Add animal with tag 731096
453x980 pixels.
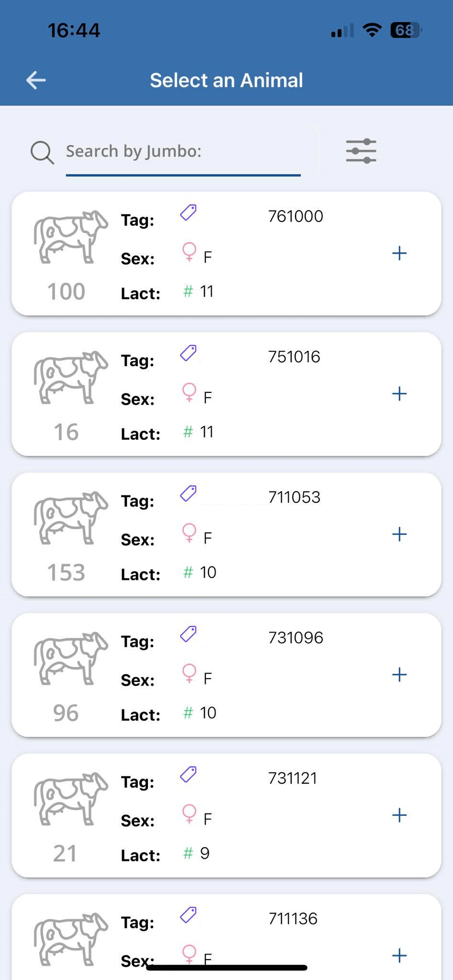click(399, 675)
